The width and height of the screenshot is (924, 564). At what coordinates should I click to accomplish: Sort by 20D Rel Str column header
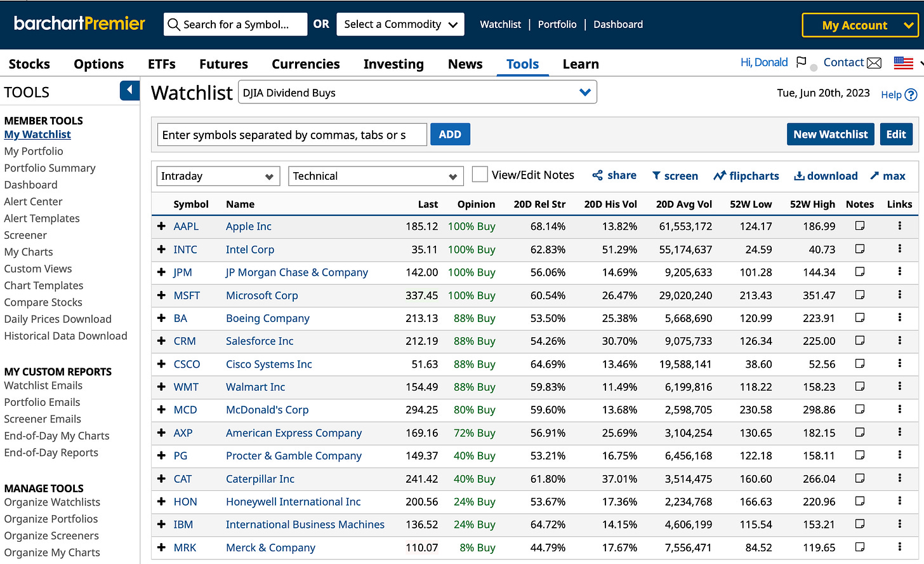point(539,204)
